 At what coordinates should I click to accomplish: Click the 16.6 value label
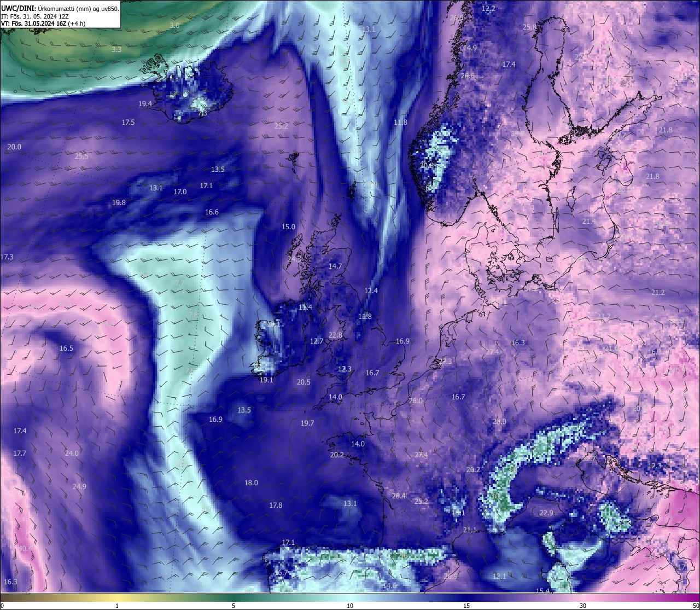pyautogui.click(x=212, y=212)
